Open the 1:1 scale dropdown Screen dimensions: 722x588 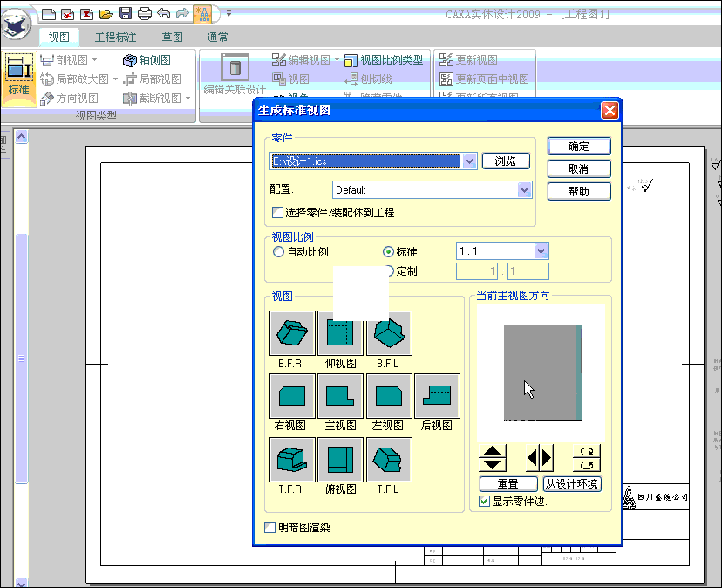[541, 251]
